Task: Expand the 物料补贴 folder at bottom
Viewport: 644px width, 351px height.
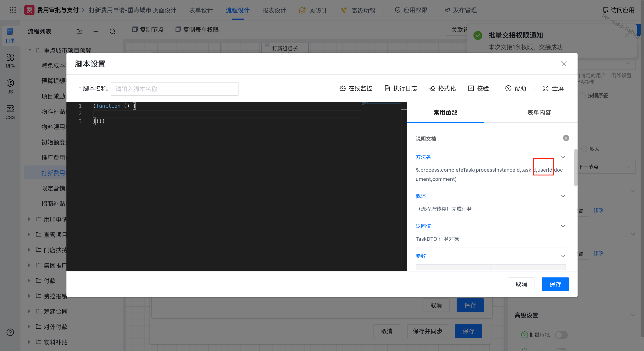Action: click(29, 342)
